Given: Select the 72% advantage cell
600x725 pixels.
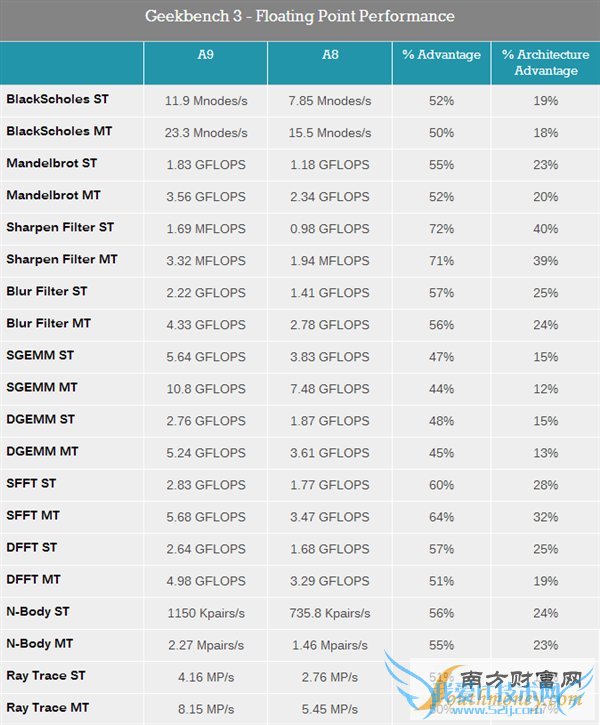Looking at the screenshot, I should [x=441, y=229].
